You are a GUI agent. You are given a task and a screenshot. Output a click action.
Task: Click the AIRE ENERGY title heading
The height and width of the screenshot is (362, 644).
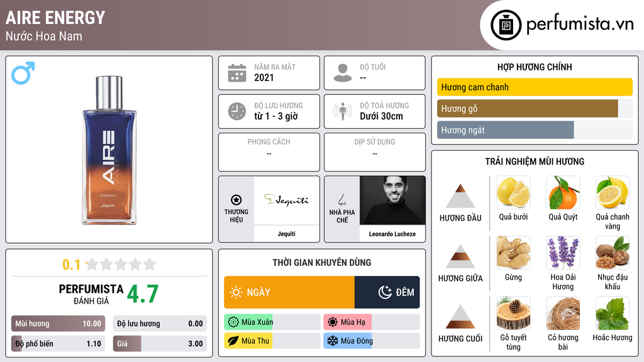pyautogui.click(x=55, y=18)
